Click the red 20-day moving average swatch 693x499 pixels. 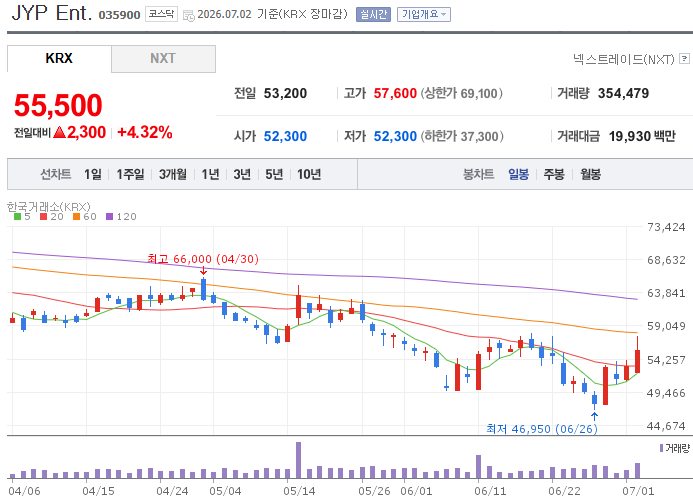tap(43, 217)
